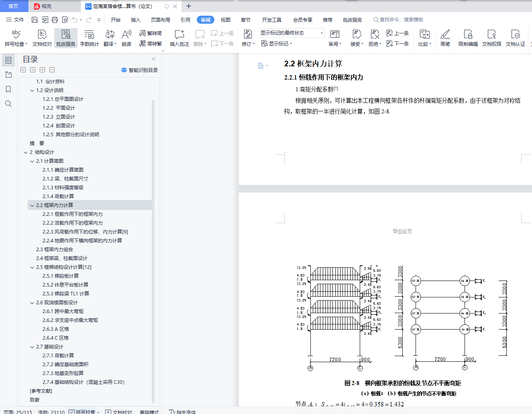Switch to the 插入 ribbon tab
The height and width of the screenshot is (414, 532).
tap(136, 20)
